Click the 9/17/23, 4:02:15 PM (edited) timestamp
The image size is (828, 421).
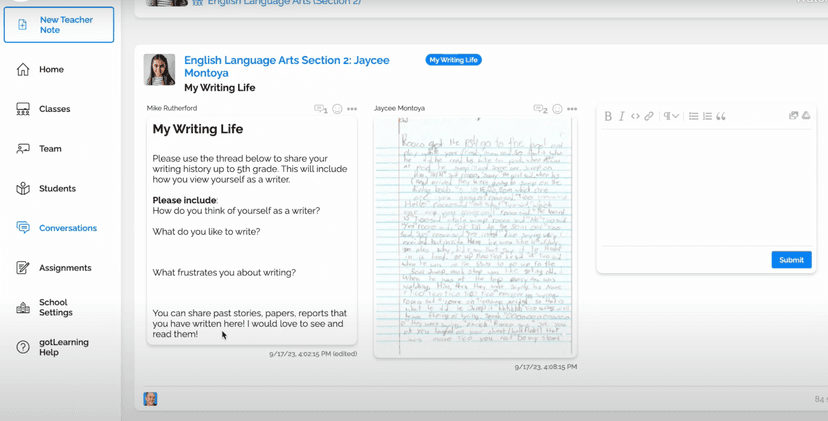[313, 354]
